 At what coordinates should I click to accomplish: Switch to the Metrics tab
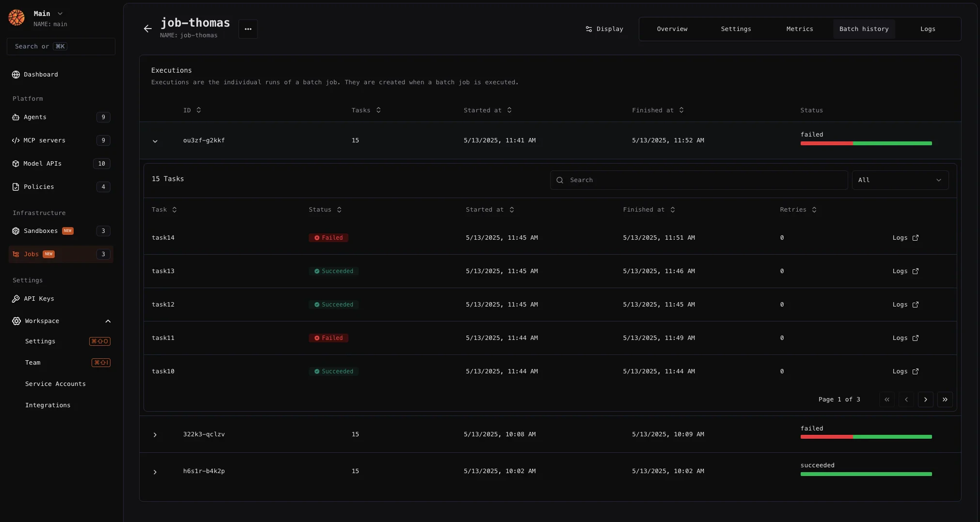pos(800,29)
